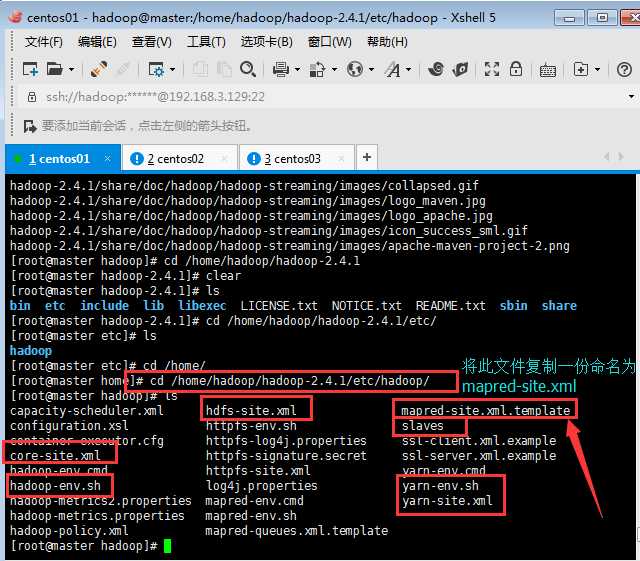Open the 帮助(H) menu
The height and width of the screenshot is (561, 640).
tap(387, 42)
